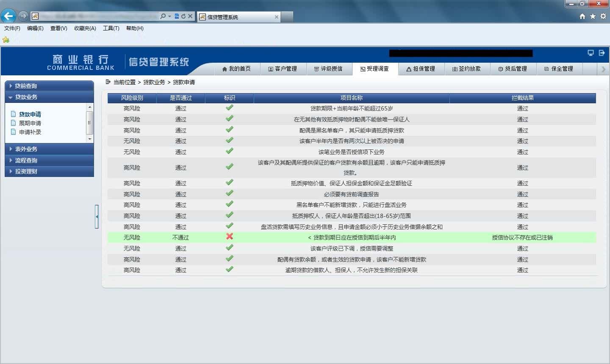Screen dimensions: 610x364
Task: Open the browser home page icon
Action: point(582,16)
